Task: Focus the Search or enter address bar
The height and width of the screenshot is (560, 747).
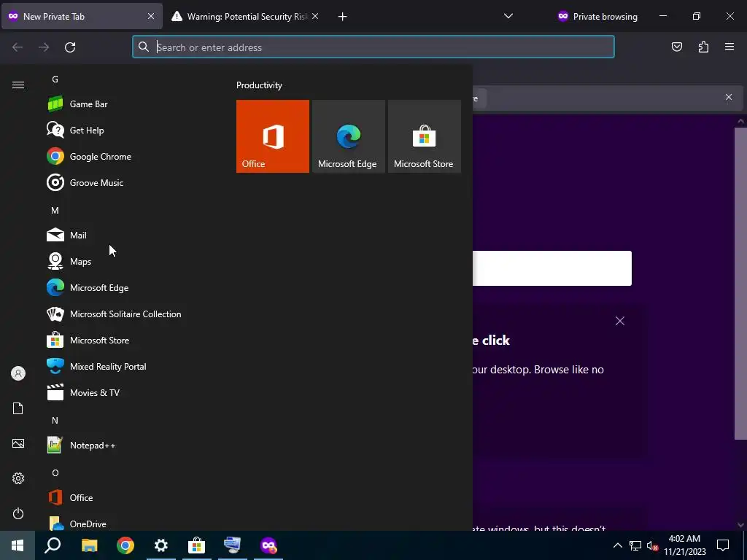Action: click(x=373, y=47)
